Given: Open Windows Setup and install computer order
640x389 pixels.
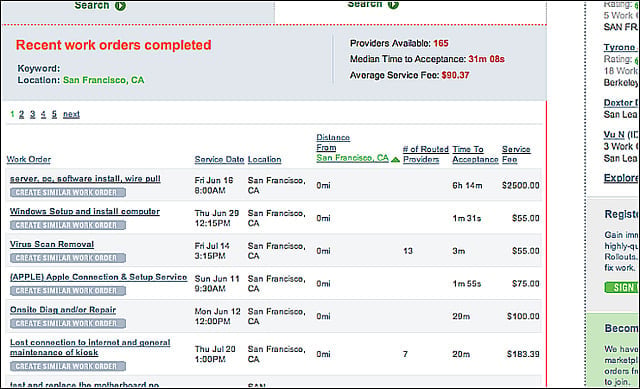Looking at the screenshot, I should (84, 211).
